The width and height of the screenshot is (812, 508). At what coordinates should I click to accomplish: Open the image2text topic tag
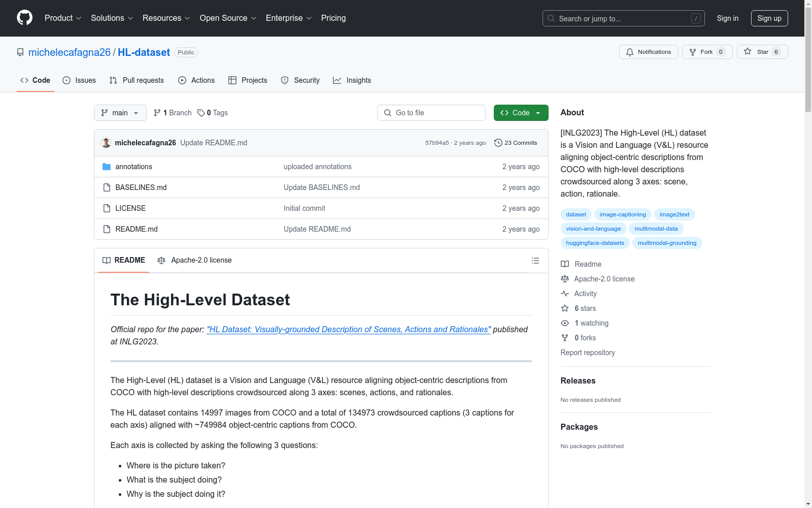[x=674, y=214]
